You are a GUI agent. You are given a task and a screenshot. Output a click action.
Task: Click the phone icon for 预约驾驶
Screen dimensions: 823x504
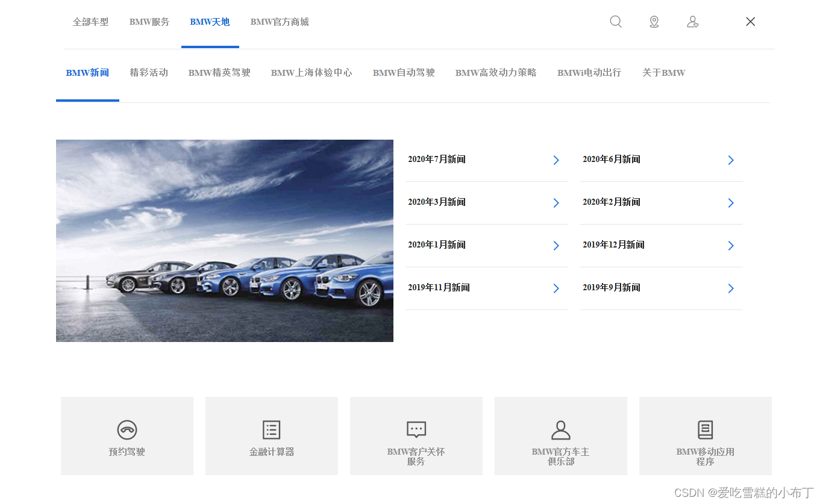[127, 430]
